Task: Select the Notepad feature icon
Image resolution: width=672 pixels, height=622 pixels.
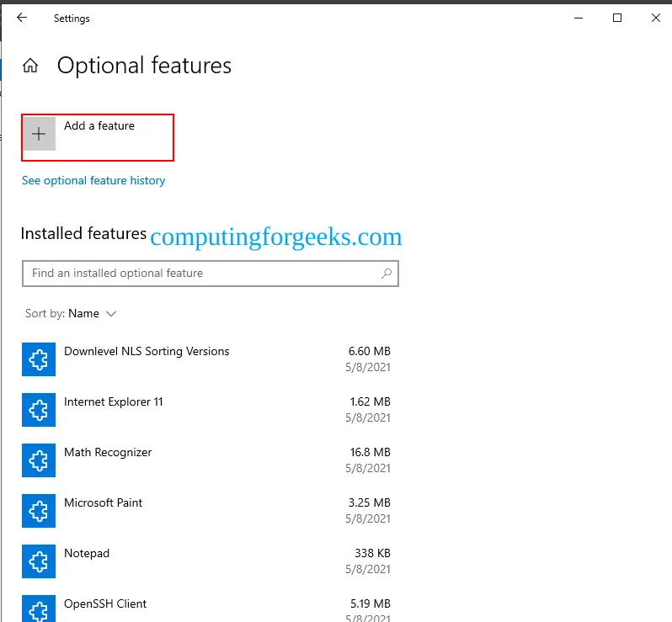Action: click(x=39, y=561)
